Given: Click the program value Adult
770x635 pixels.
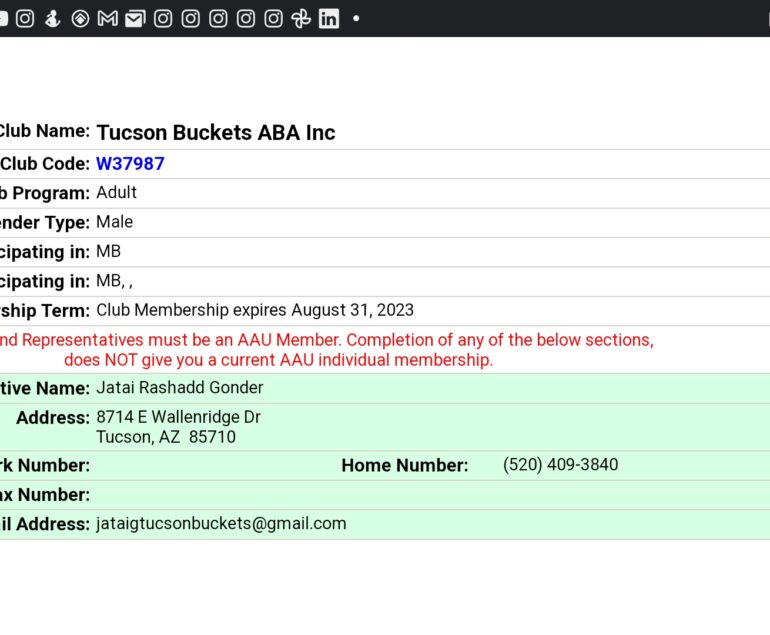Looking at the screenshot, I should (x=116, y=193).
